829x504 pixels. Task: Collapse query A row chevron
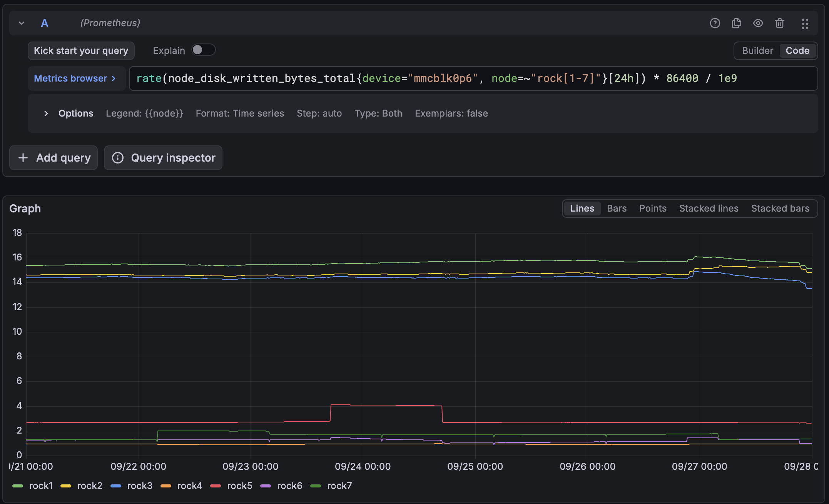[x=22, y=23]
